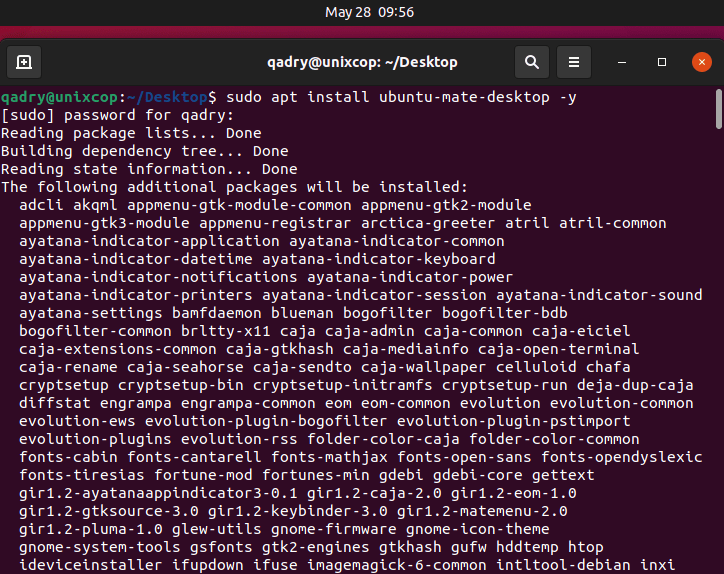
Task: Click the package name htop
Action: [585, 548]
